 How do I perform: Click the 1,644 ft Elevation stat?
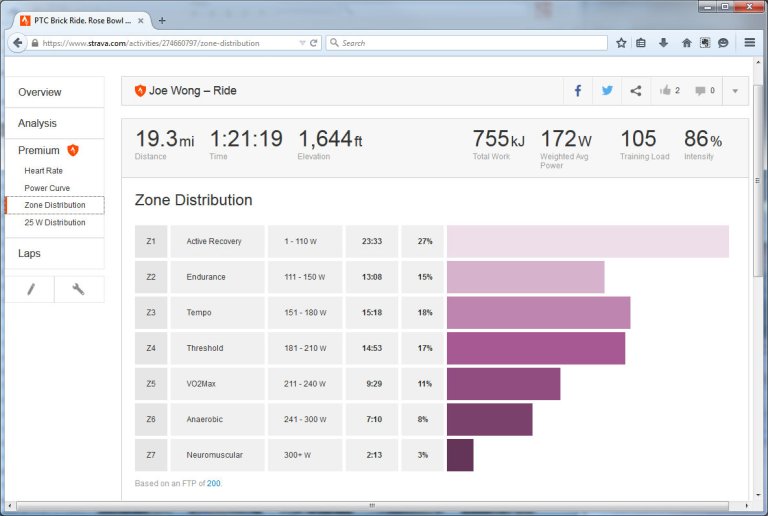pyautogui.click(x=330, y=144)
